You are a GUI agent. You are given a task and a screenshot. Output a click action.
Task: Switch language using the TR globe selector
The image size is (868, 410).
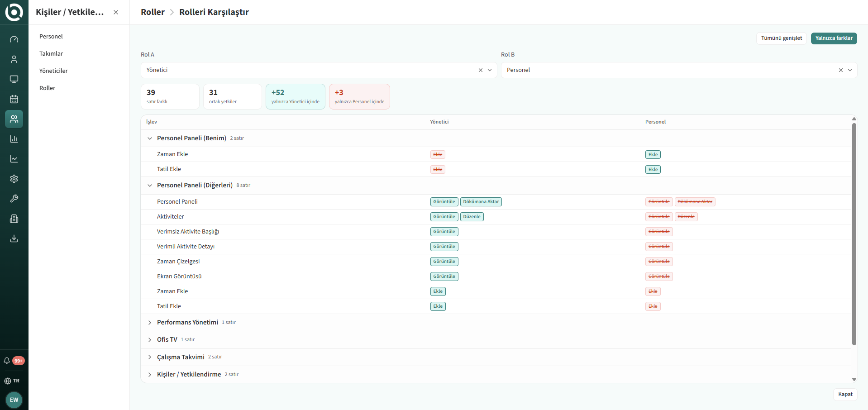coord(12,381)
